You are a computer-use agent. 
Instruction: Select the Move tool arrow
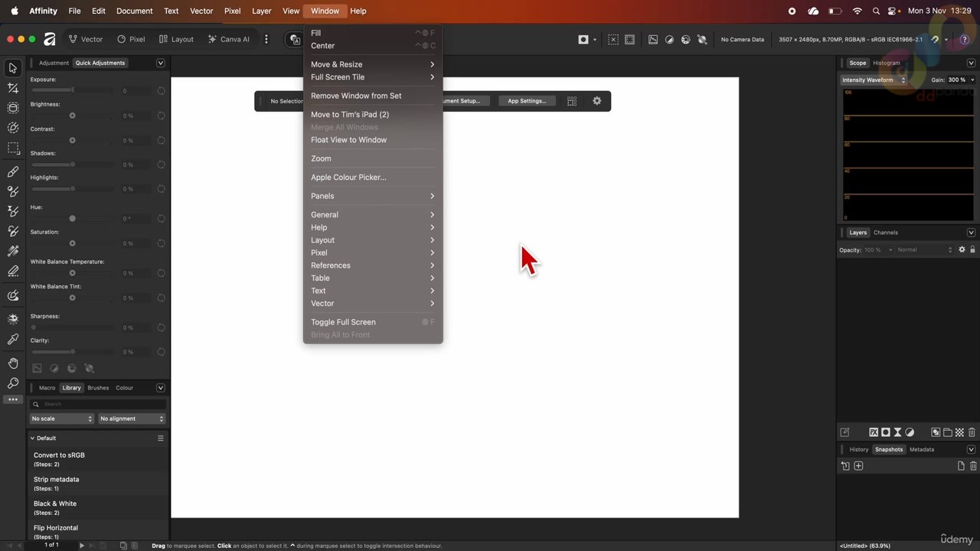click(13, 68)
